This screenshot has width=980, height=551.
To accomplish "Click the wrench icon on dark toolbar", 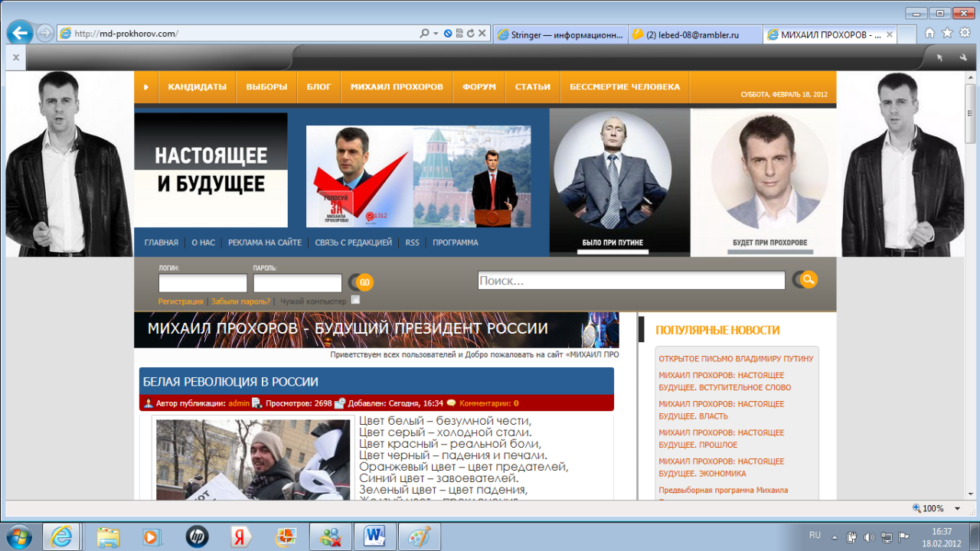I will [962, 57].
